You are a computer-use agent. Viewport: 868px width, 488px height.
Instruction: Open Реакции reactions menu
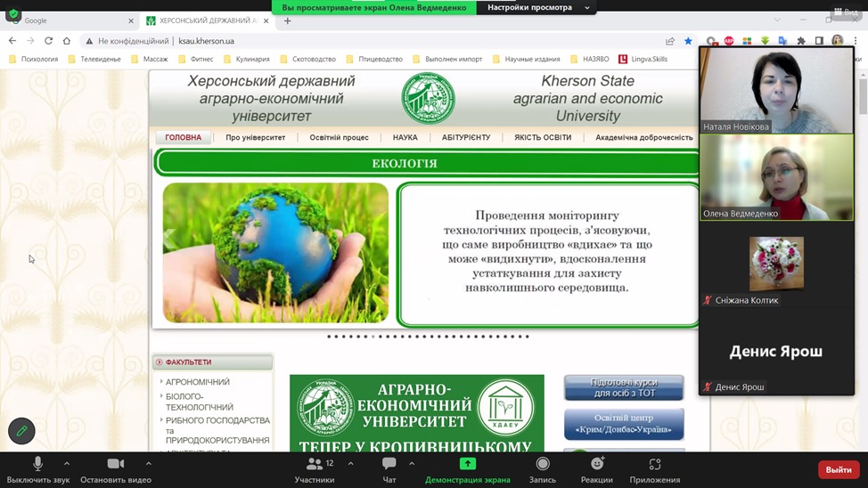point(597,470)
